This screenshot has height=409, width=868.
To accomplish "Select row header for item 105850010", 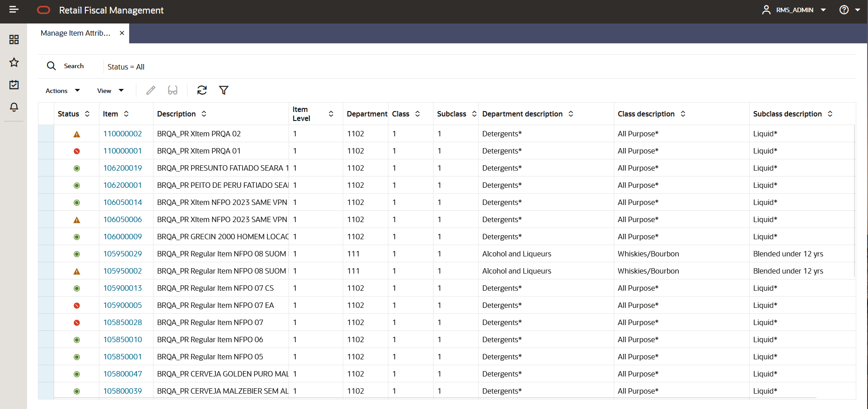I will [x=46, y=339].
